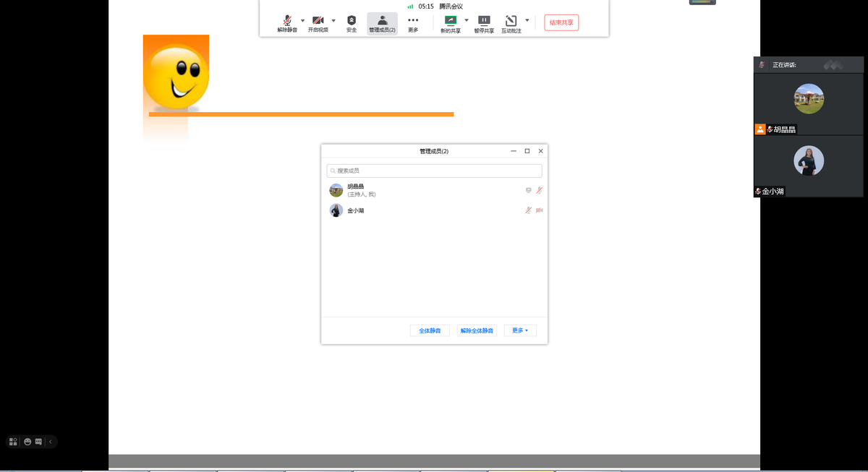Viewport: 868px width, 472px height.
Task: Click 金小湖's camera icon in member list
Action: [540, 210]
